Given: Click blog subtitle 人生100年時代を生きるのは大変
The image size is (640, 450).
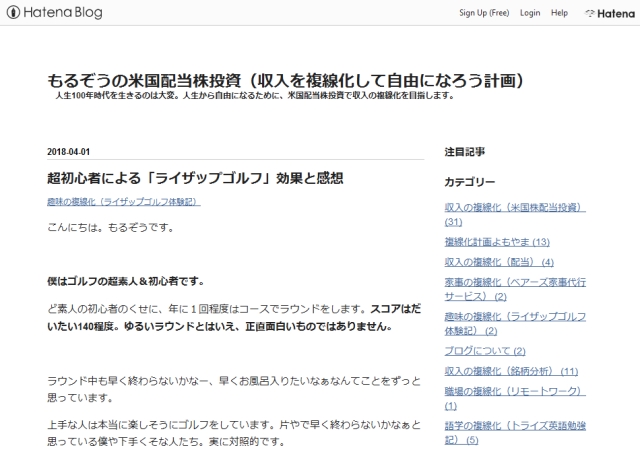Looking at the screenshot, I should [255, 96].
